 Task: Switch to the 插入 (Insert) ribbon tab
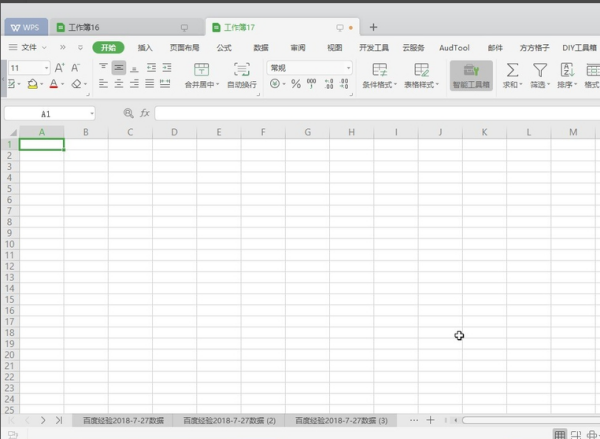146,47
